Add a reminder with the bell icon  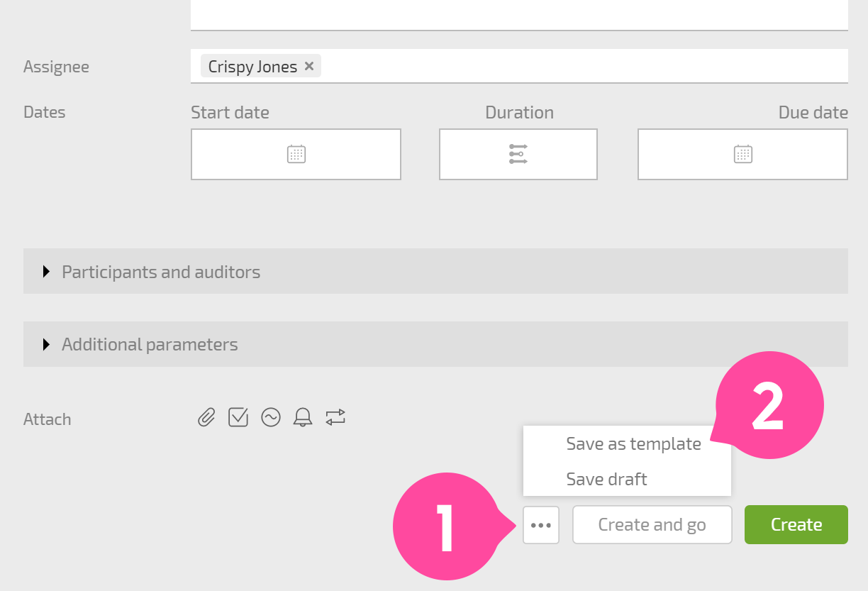tap(303, 418)
